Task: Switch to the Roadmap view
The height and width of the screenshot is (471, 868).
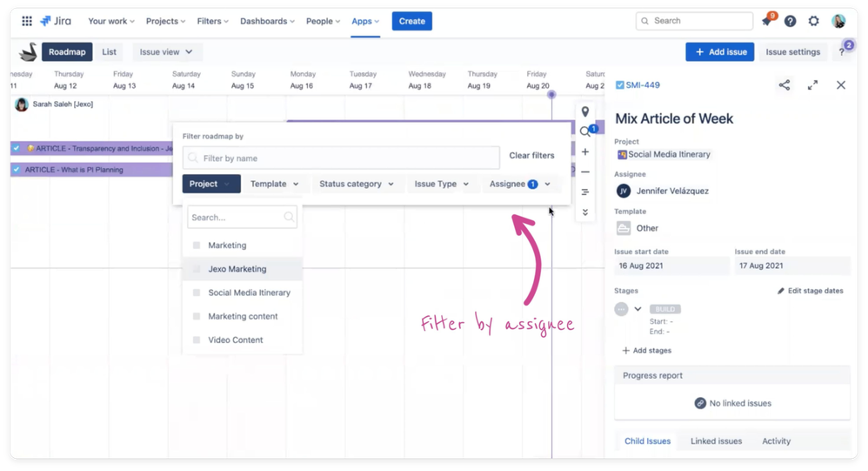Action: (x=67, y=51)
